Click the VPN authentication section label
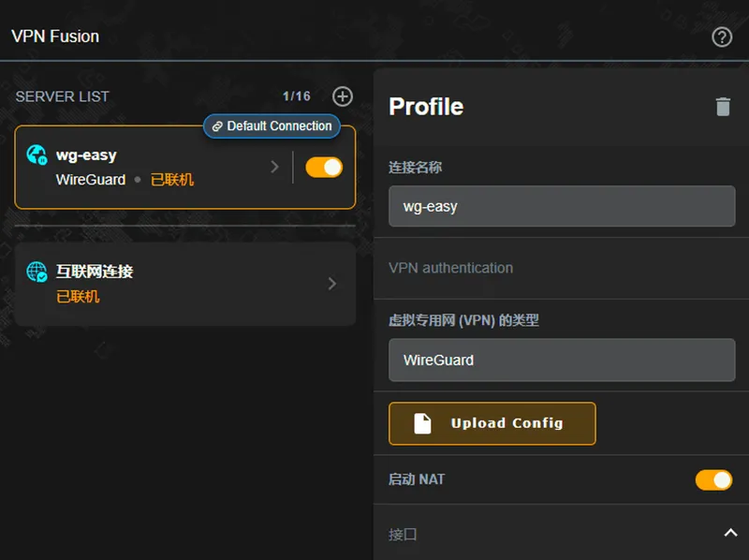Image resolution: width=749 pixels, height=560 pixels. [450, 268]
